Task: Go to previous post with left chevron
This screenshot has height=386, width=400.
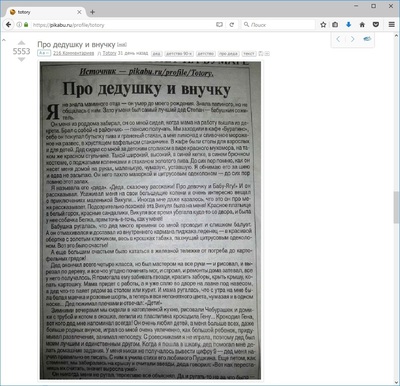Action: tap(338, 39)
